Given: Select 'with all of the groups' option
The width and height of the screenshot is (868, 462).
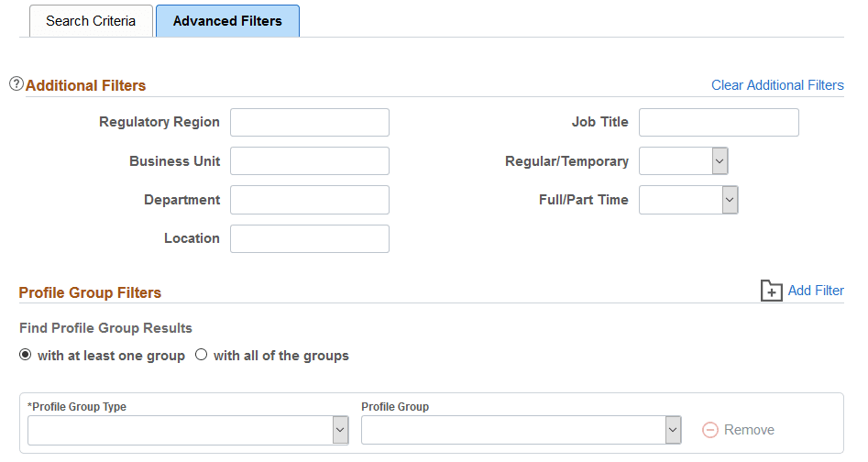Looking at the screenshot, I should [x=202, y=356].
